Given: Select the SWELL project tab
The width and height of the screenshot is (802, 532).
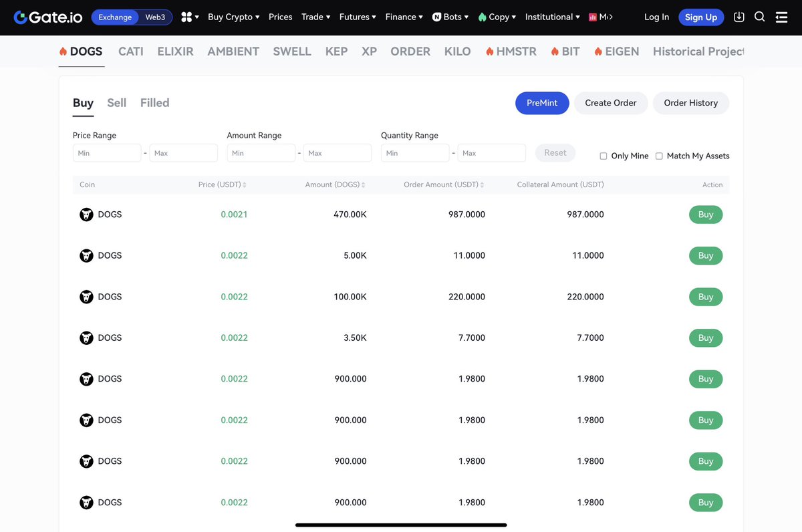Looking at the screenshot, I should click(x=292, y=51).
